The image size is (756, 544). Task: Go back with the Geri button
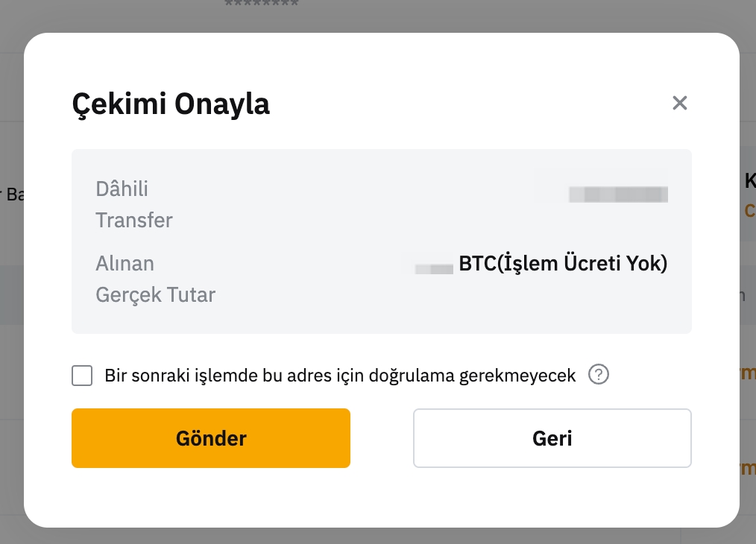pyautogui.click(x=552, y=438)
